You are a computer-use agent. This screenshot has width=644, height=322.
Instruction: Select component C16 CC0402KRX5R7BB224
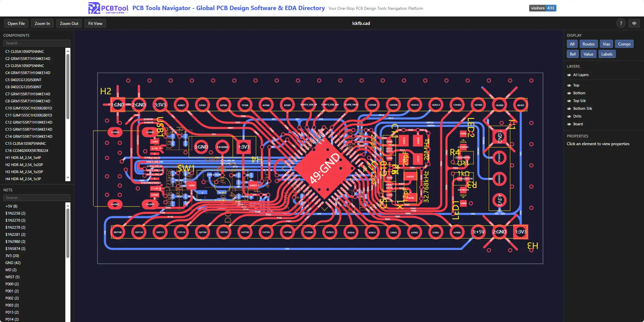tap(27, 151)
